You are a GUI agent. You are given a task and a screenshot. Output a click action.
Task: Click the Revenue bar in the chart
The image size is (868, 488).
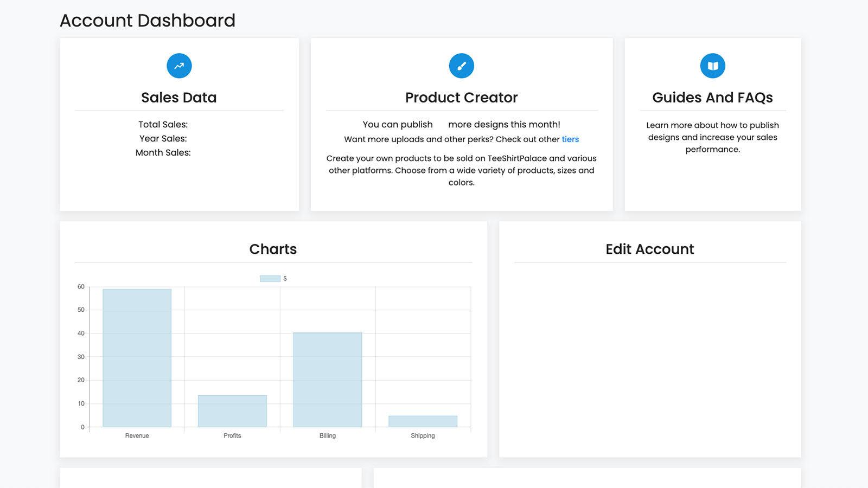click(x=137, y=358)
